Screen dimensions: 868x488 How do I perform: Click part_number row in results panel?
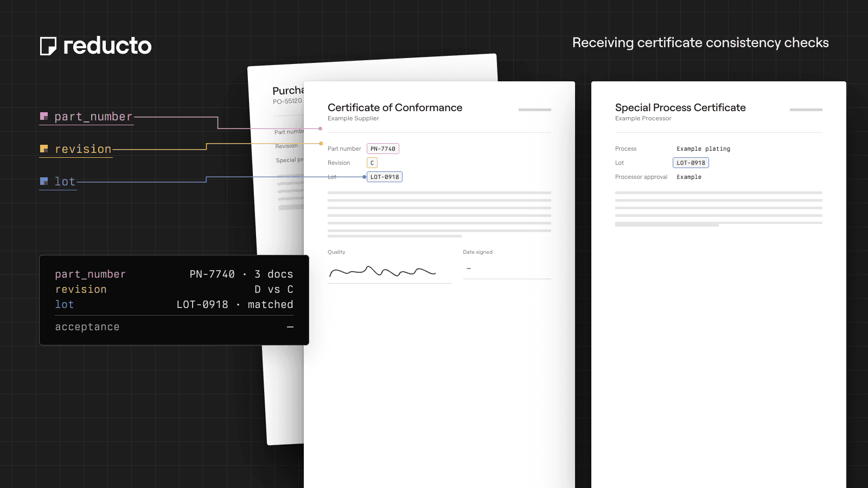pyautogui.click(x=174, y=274)
